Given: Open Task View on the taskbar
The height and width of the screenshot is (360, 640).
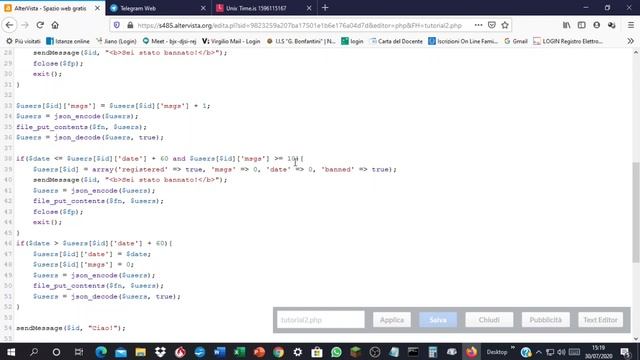Looking at the screenshot, I should click(79, 352).
